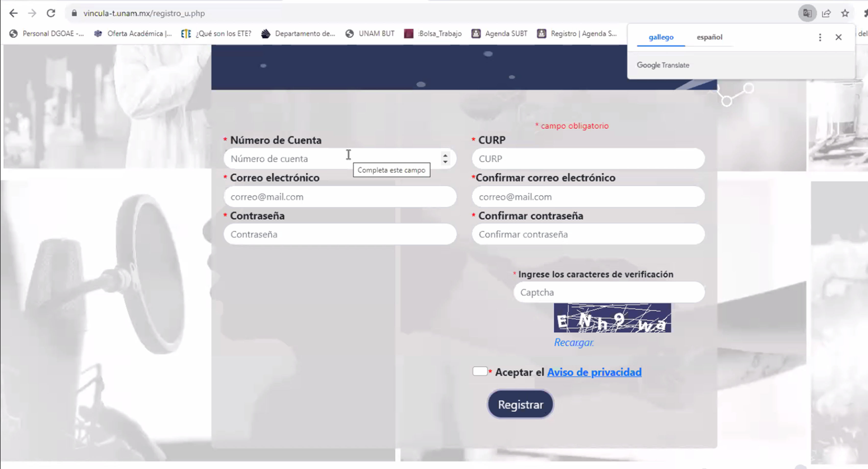Click the browser forward arrow
Viewport: 868px width, 469px height.
point(32,13)
